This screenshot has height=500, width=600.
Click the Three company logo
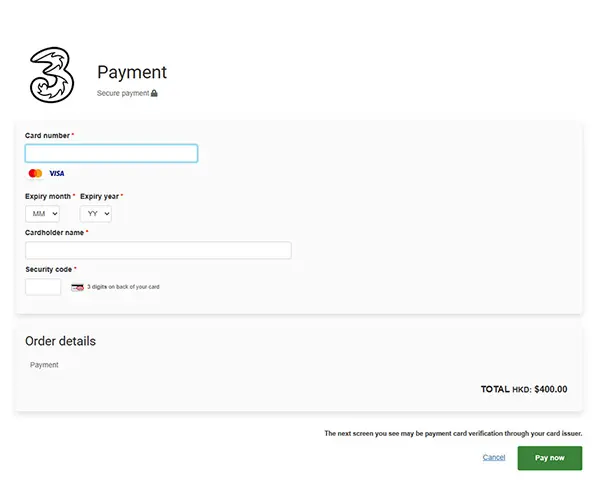53,73
